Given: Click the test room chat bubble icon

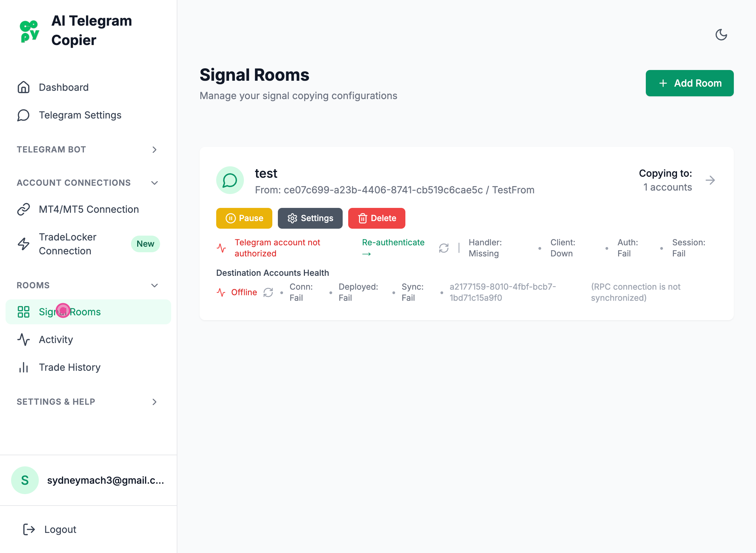Looking at the screenshot, I should (x=230, y=180).
